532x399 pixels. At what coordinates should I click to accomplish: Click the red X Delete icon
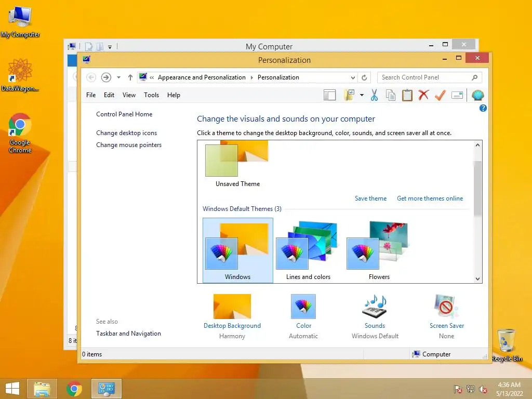[x=423, y=95]
